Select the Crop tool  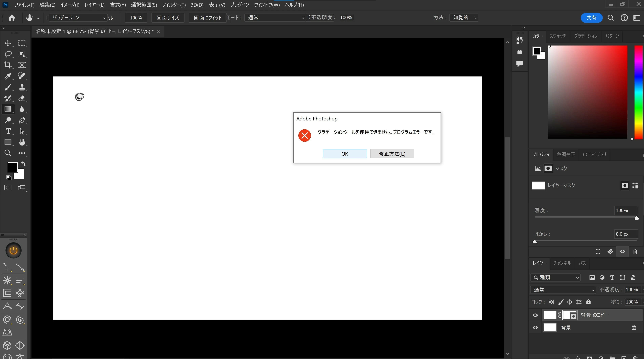point(8,65)
